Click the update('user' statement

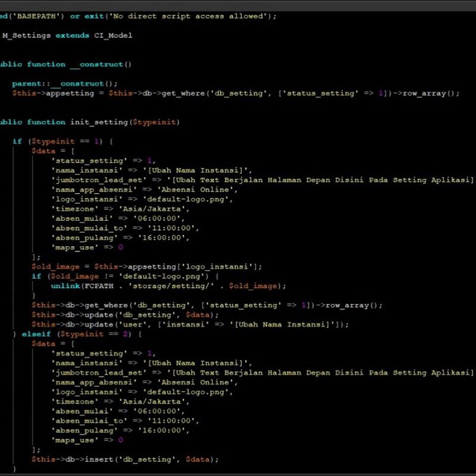click(190, 324)
